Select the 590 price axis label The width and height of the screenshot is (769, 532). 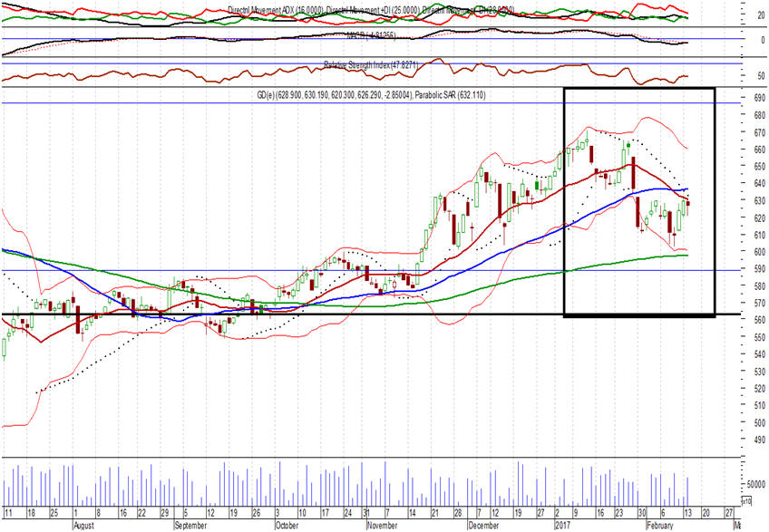coord(760,268)
